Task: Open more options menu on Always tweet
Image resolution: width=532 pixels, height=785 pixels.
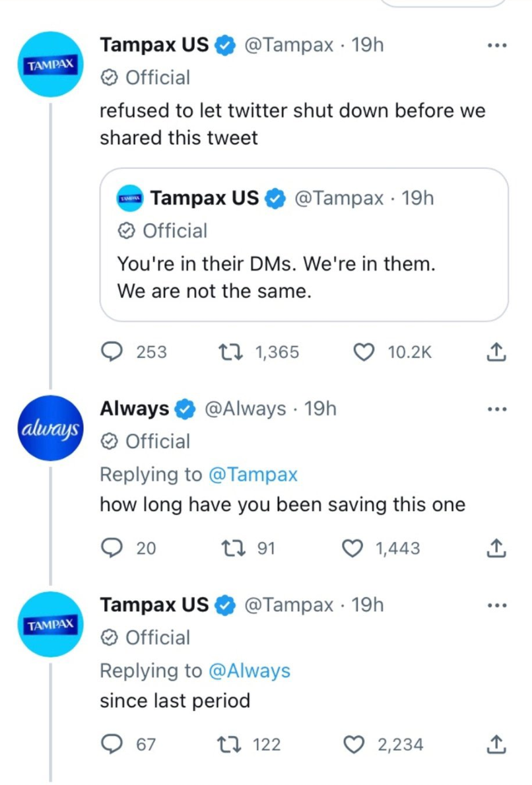Action: click(x=497, y=409)
